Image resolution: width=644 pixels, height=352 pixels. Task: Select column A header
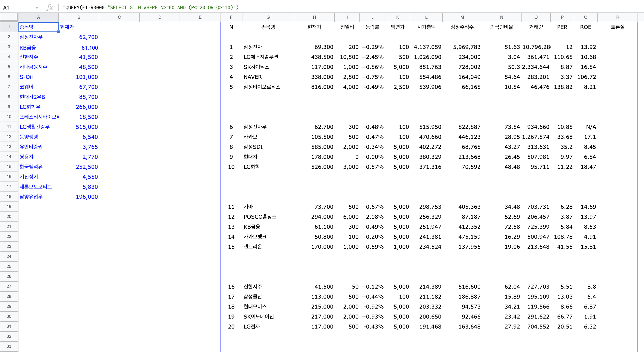38,17
